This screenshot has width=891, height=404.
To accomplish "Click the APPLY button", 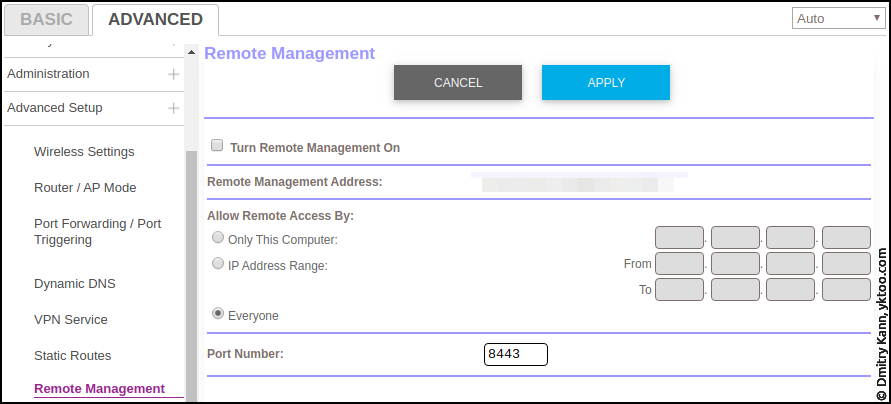I will [x=606, y=82].
